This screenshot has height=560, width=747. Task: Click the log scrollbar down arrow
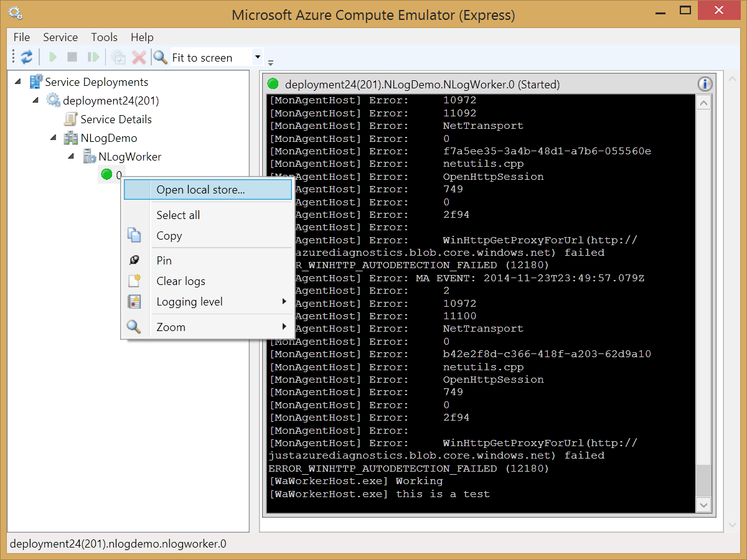point(703,505)
